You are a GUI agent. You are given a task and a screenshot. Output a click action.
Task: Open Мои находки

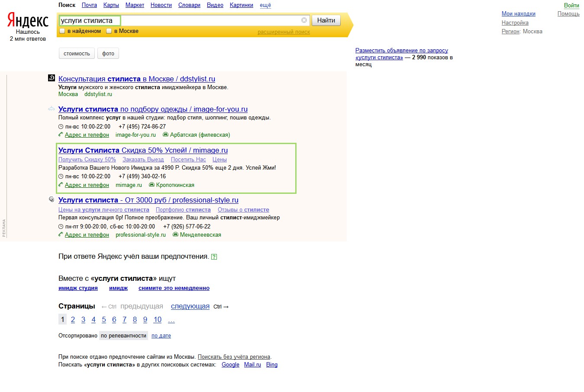click(x=519, y=14)
